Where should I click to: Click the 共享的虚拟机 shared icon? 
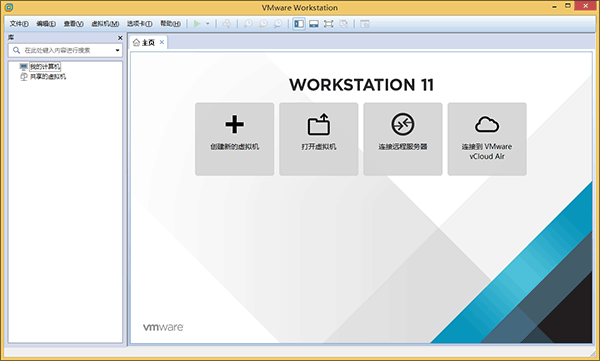point(24,77)
